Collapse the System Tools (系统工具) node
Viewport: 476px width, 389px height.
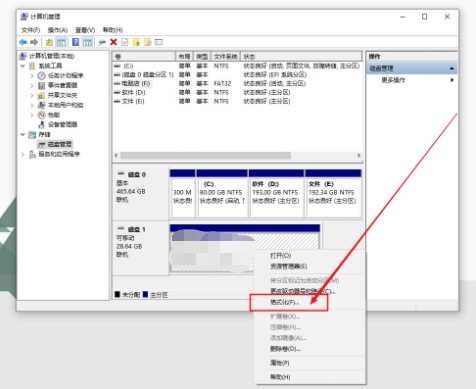23,66
